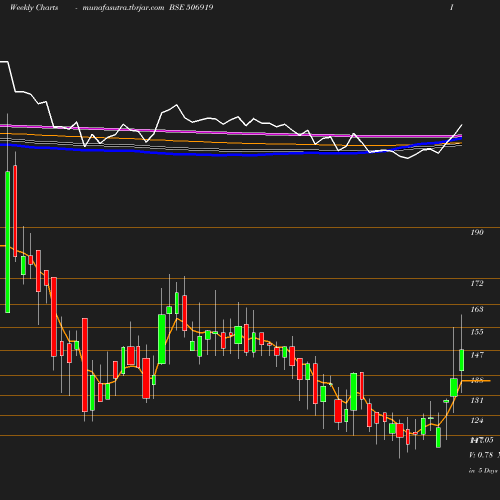
Task: Click the "in 5 Days" text
Action: [483, 471]
